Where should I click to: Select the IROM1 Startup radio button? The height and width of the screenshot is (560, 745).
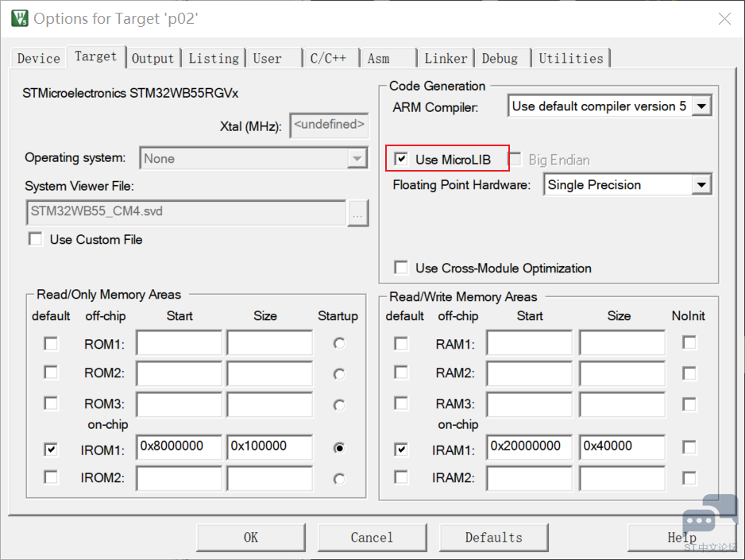[339, 448]
